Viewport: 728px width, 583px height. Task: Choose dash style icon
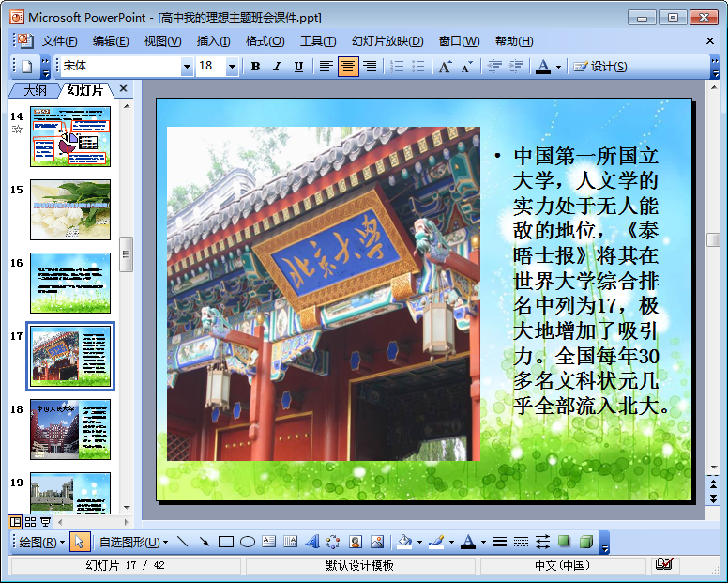pos(521,542)
